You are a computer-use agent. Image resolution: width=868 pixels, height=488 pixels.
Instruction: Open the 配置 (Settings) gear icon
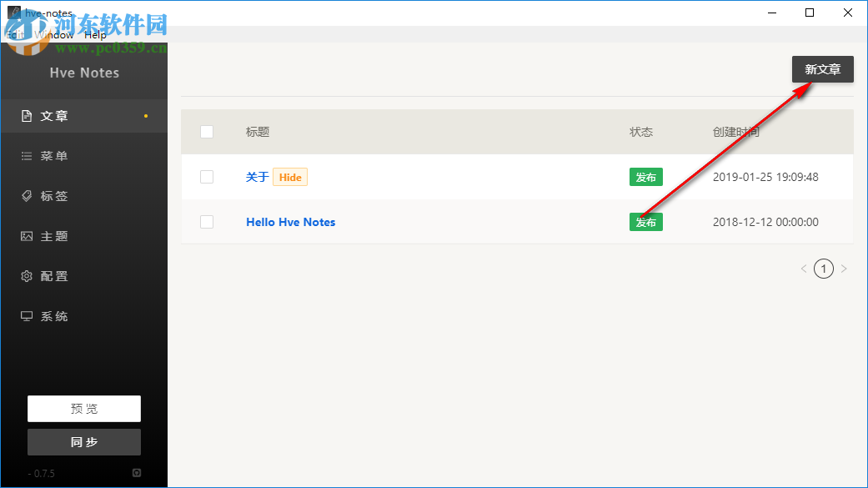coord(27,276)
